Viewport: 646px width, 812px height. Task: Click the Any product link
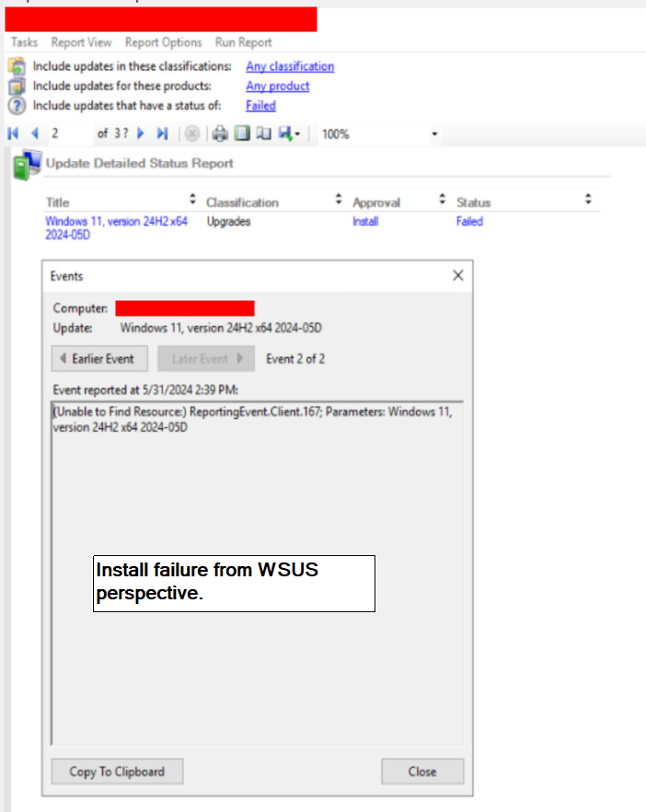click(x=278, y=86)
